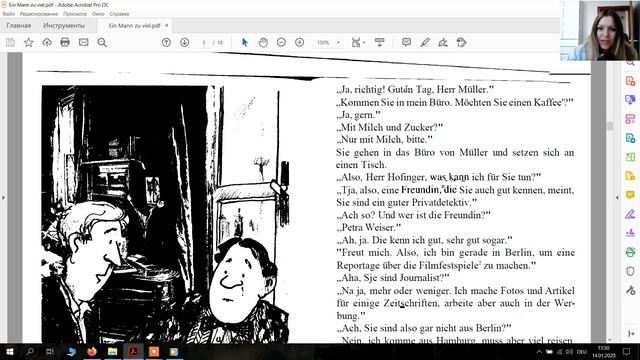
Task: Close the Ein Mann zu viel.pdf tab
Action: point(167,25)
